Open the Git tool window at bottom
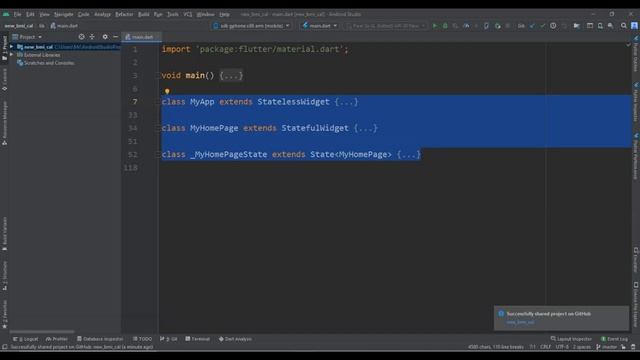 tap(169, 339)
